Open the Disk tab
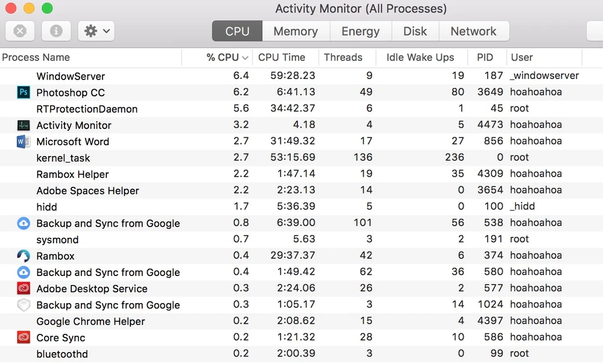The image size is (603, 364). point(415,31)
